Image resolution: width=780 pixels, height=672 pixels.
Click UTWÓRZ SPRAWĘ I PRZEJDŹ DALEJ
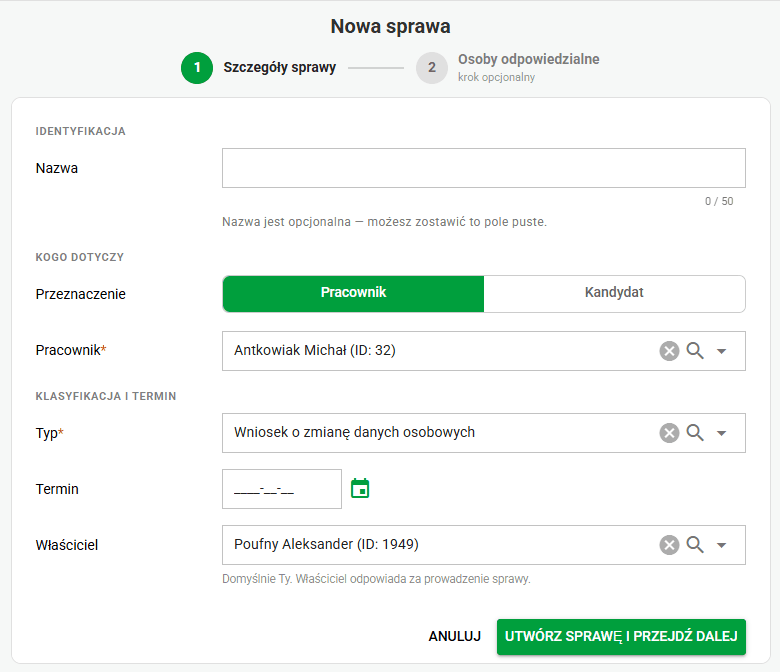(621, 637)
